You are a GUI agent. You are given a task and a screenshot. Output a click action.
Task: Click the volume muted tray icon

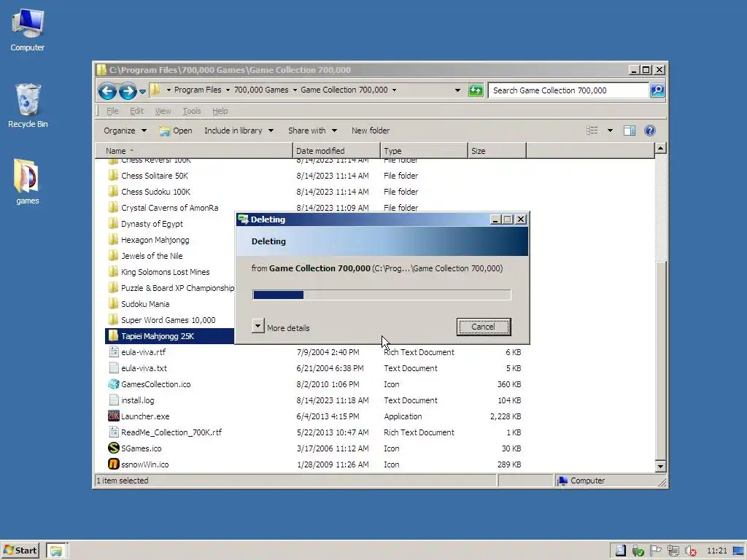click(690, 551)
